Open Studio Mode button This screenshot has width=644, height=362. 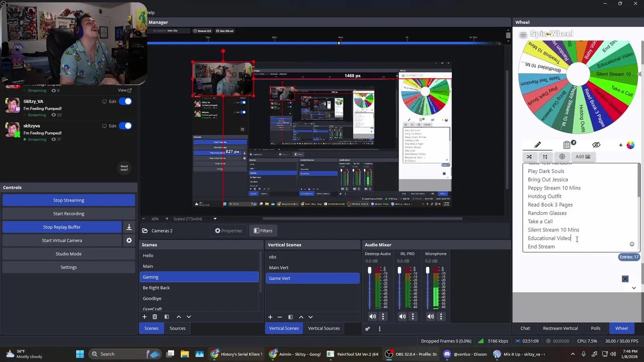click(69, 254)
